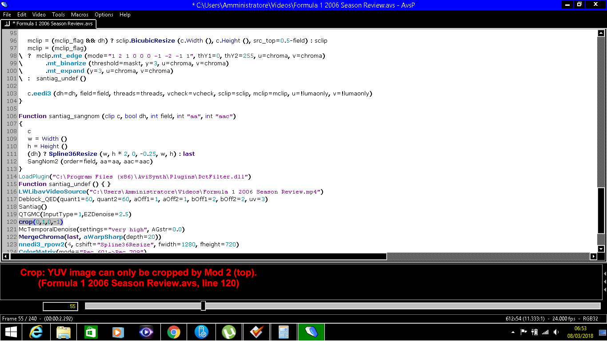Screen dimensions: 607x364
Task: Click 'mt_edge' on line 98
Action: coord(68,56)
